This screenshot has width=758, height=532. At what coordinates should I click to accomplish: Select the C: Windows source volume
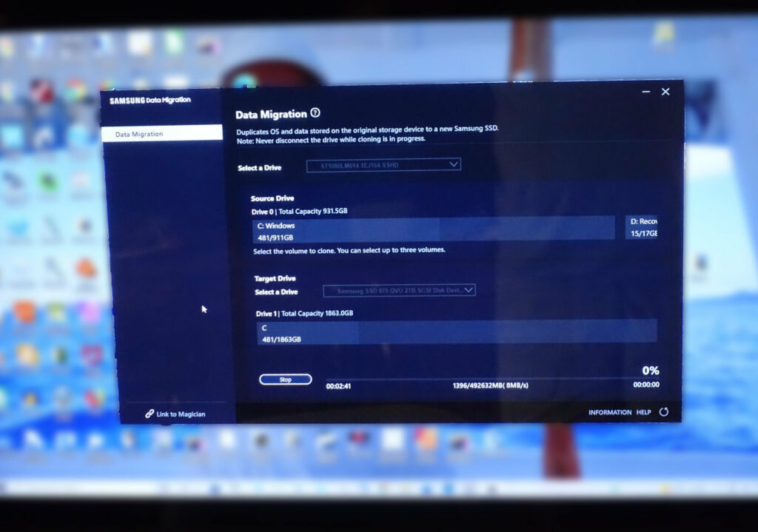click(x=433, y=230)
